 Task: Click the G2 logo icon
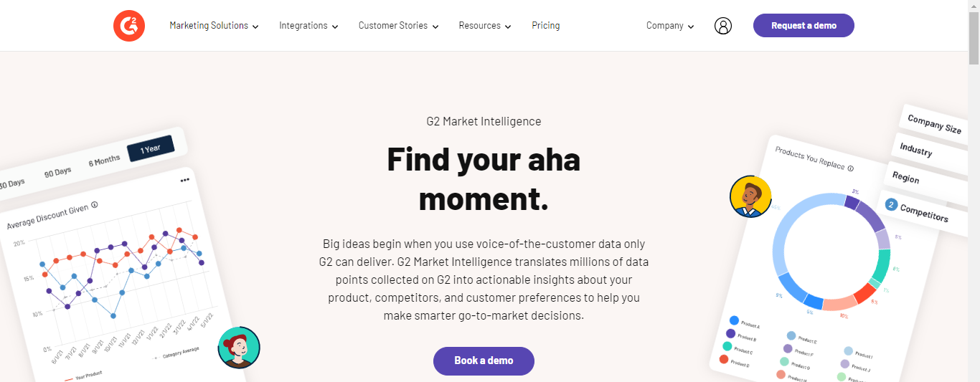click(129, 26)
